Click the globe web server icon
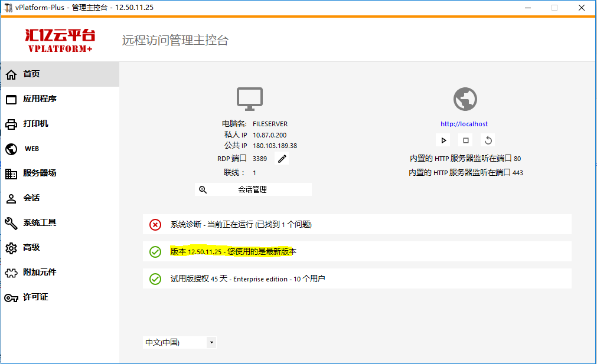The width and height of the screenshot is (597, 364). [465, 99]
